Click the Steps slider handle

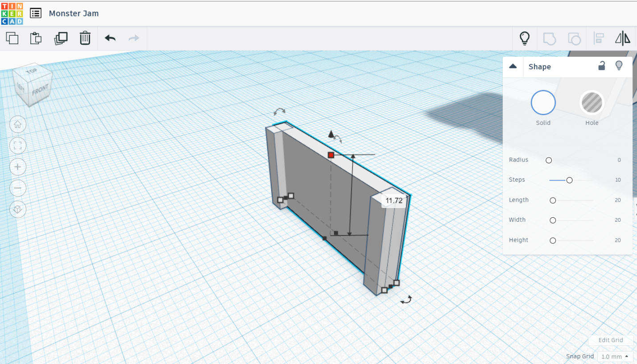570,180
